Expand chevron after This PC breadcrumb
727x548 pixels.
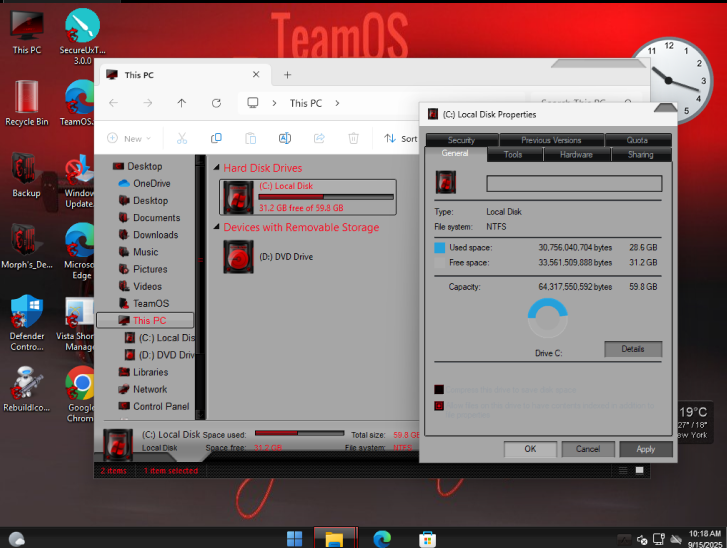pyautogui.click(x=337, y=103)
